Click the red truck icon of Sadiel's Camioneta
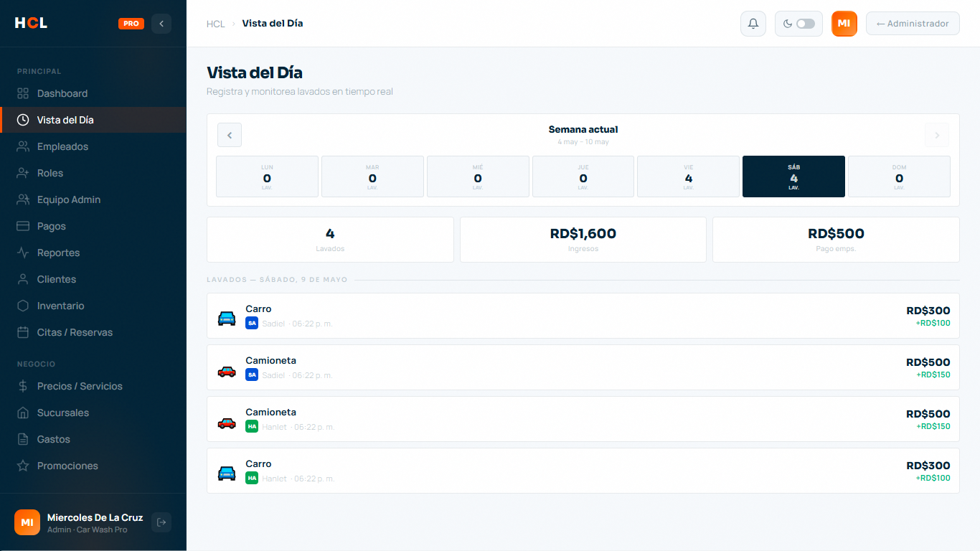 227,371
